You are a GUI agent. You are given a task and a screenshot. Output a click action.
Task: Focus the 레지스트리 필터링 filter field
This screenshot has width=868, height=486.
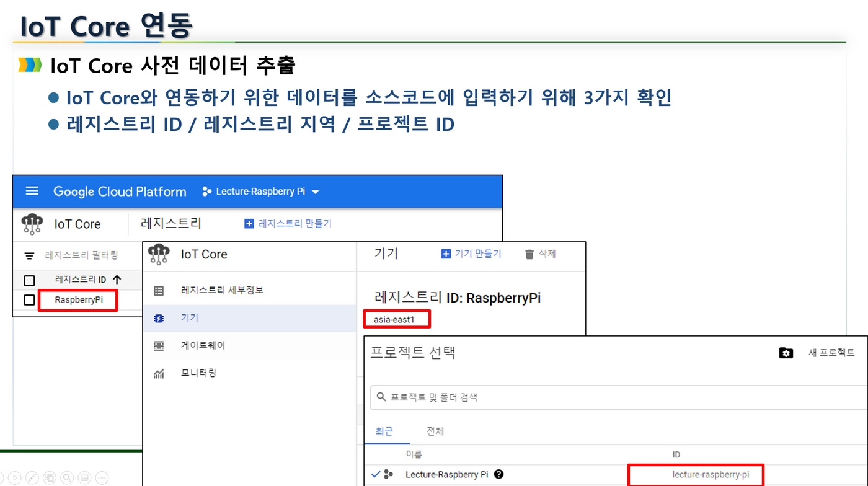pyautogui.click(x=81, y=255)
